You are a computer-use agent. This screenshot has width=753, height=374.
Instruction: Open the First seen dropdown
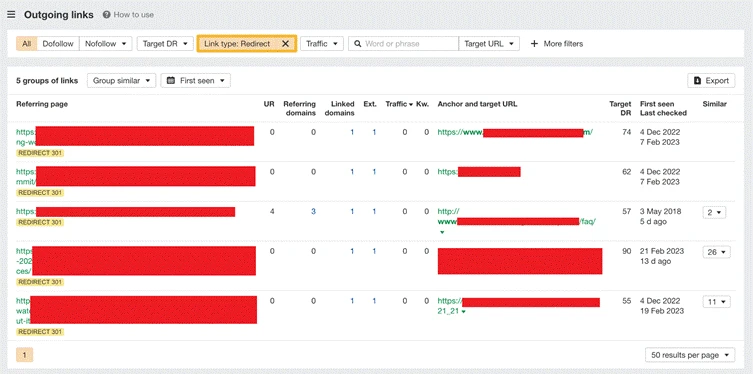tap(195, 81)
